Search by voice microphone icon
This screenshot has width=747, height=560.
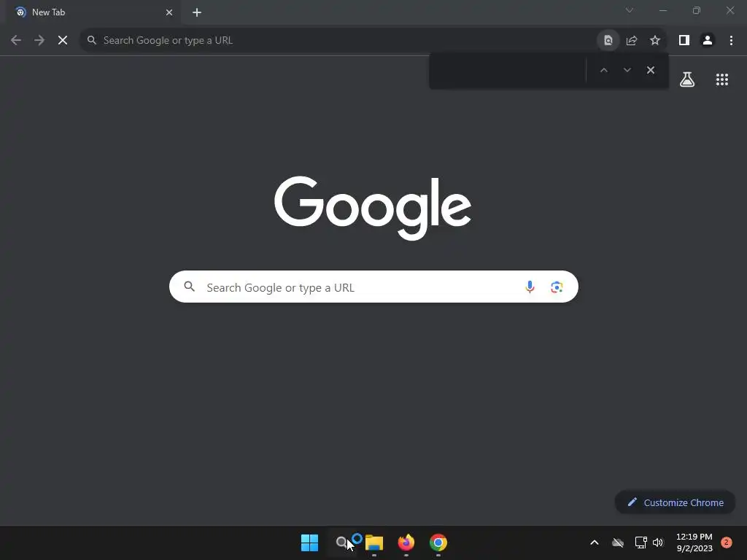[x=530, y=287]
